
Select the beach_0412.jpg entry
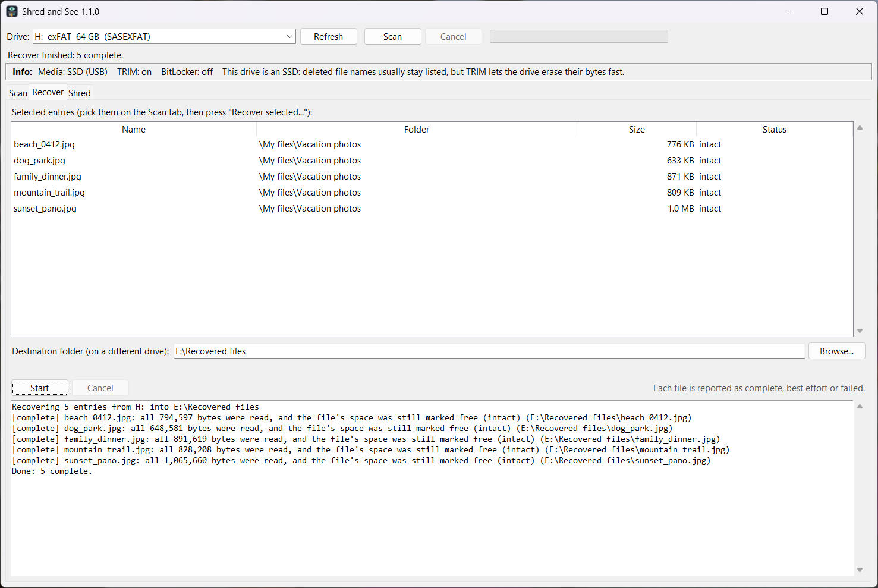tap(432, 144)
